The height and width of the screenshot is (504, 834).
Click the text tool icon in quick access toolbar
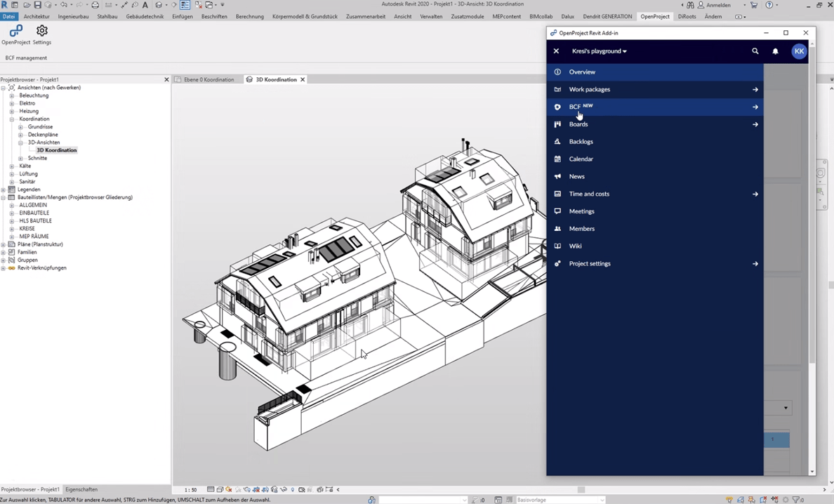(145, 5)
